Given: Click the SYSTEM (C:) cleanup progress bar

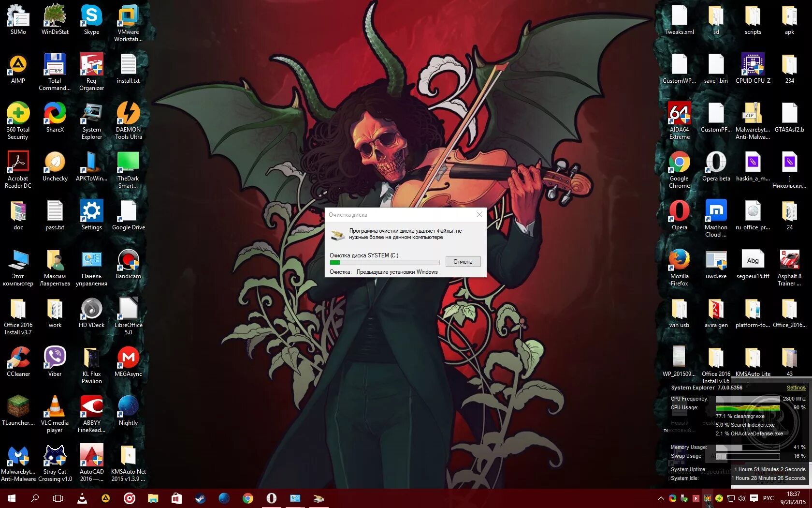Looking at the screenshot, I should [384, 263].
